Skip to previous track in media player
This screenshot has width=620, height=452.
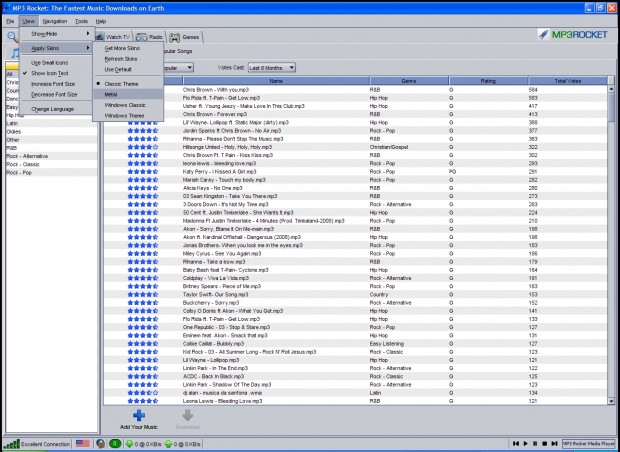click(516, 444)
